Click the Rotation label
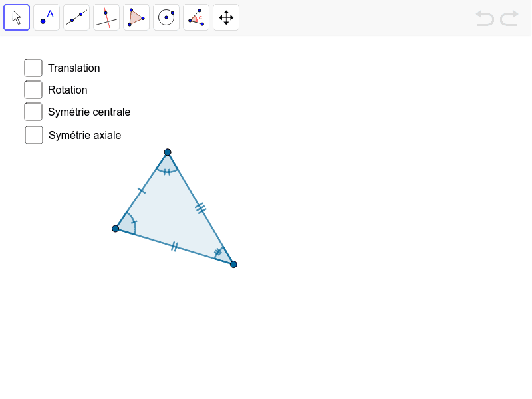Screen dimensions: 532x399 (x=68, y=90)
